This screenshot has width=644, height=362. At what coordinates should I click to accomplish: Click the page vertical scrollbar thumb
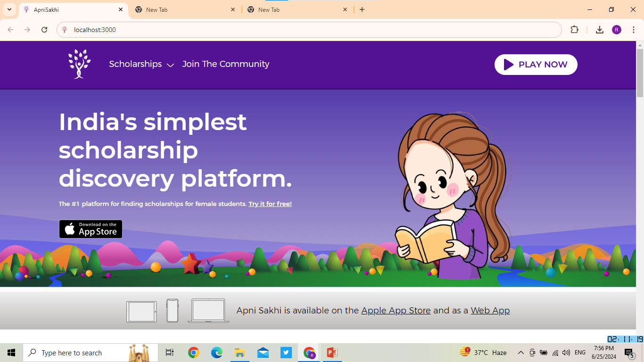tap(640, 73)
